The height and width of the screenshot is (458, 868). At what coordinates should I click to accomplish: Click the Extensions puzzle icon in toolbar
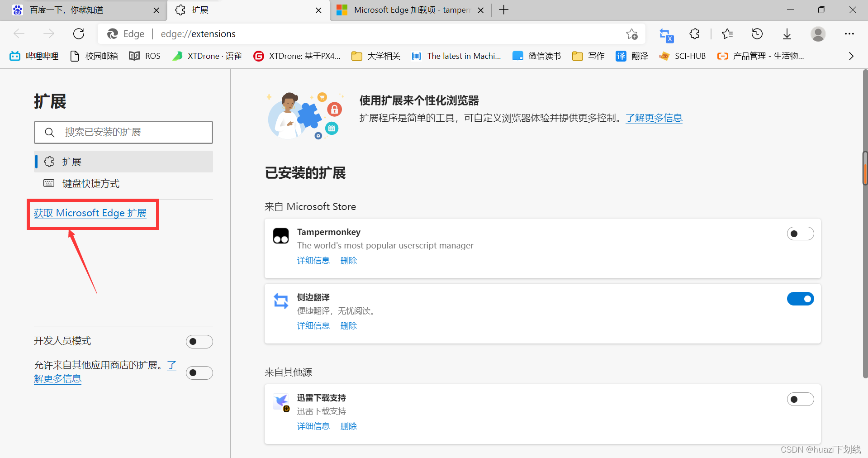click(x=694, y=34)
